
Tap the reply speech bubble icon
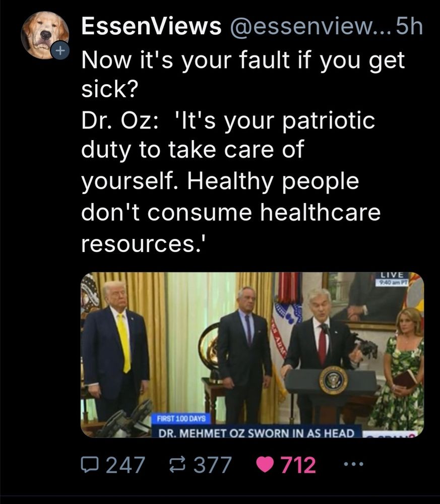pos(90,465)
